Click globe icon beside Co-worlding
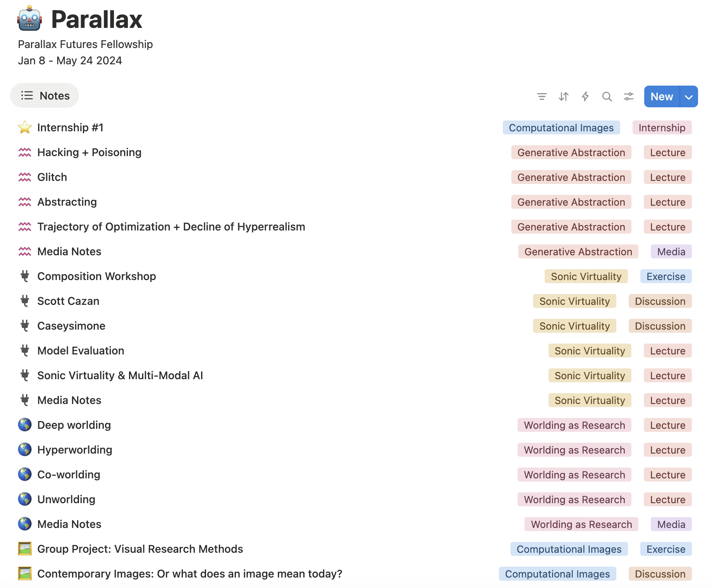This screenshot has height=588, width=712. [25, 475]
